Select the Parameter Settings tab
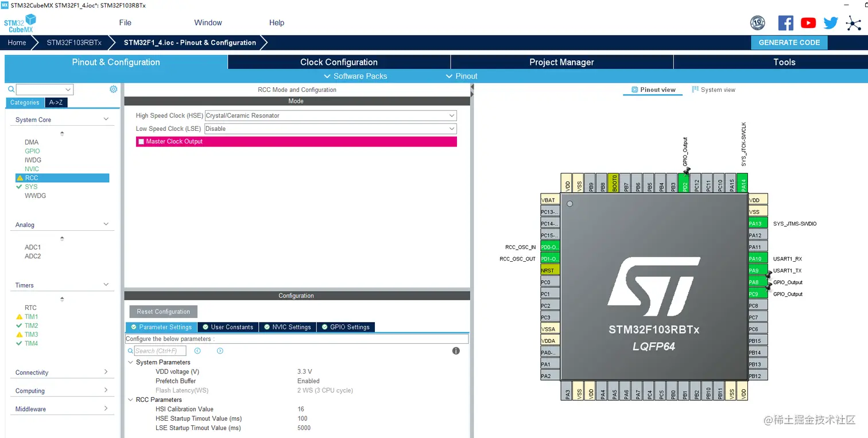The width and height of the screenshot is (868, 438). 161,327
